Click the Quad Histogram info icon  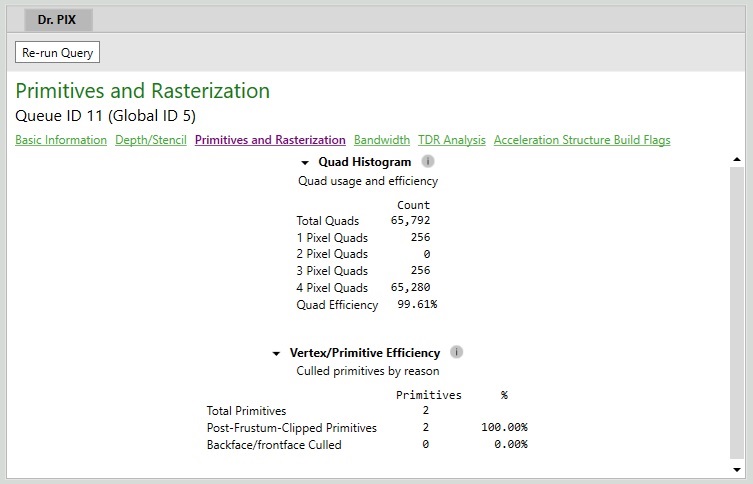(x=428, y=161)
